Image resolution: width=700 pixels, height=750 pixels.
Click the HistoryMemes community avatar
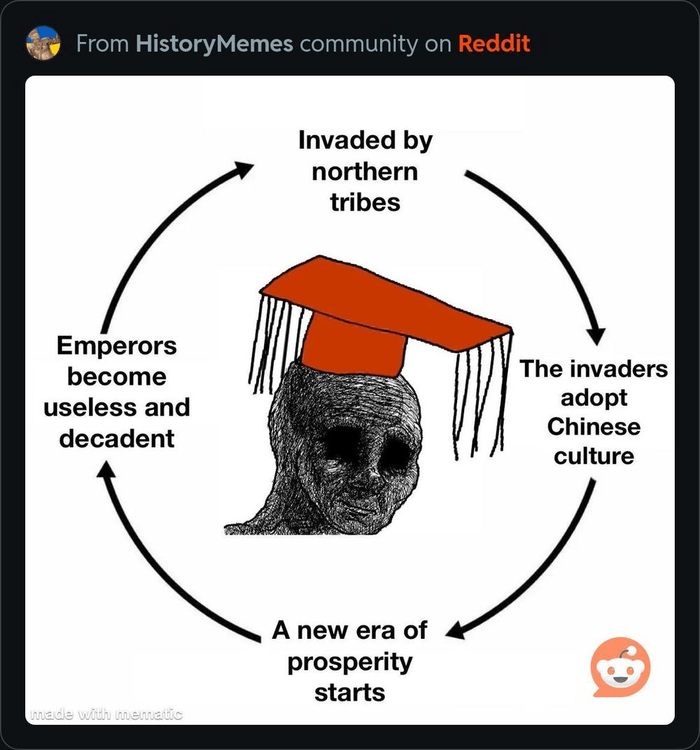tap(43, 43)
